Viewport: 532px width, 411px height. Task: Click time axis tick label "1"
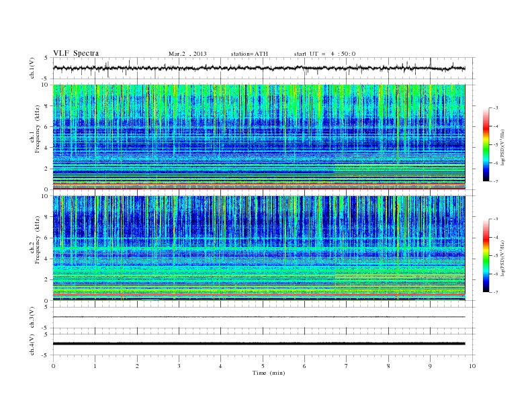pos(95,366)
